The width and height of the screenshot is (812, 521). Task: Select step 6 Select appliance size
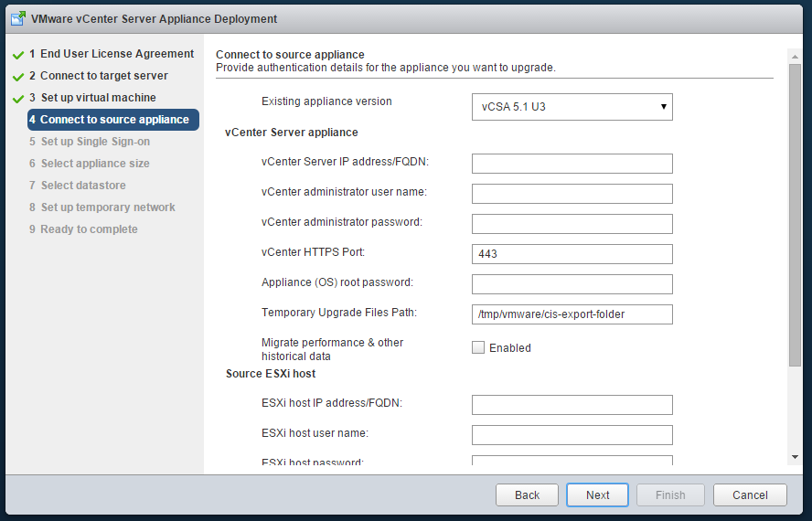pos(89,163)
